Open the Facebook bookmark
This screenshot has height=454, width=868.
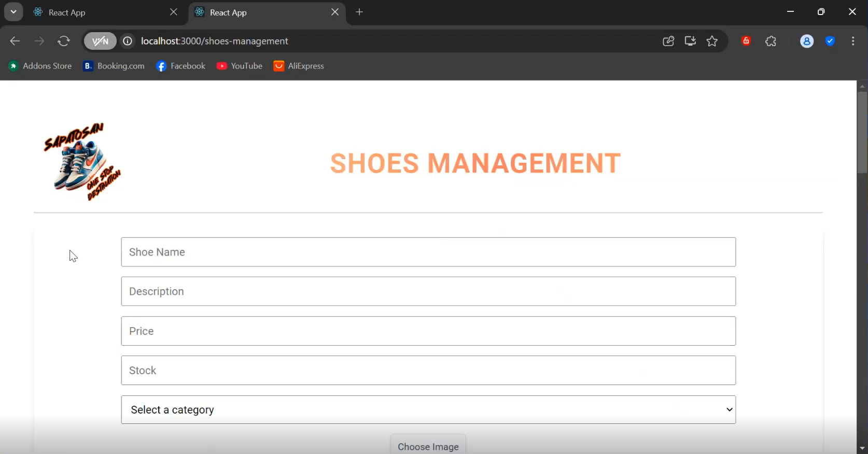click(181, 66)
